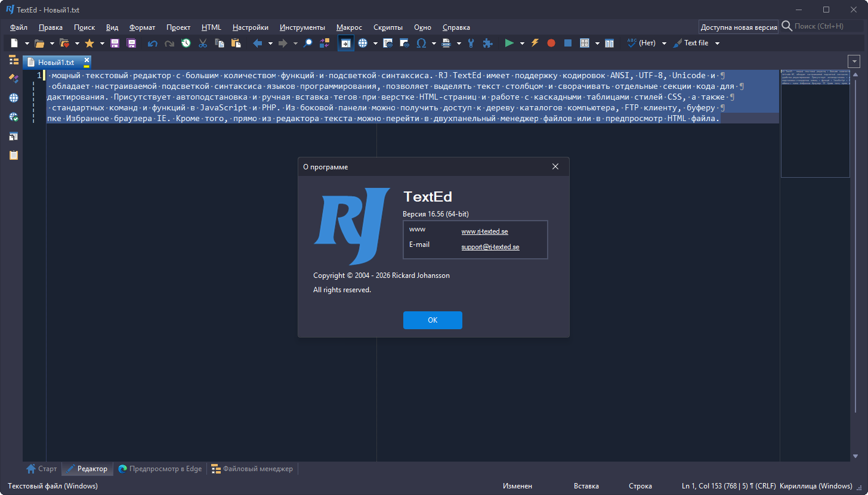This screenshot has height=495, width=868.
Task: Click the red Record macro icon
Action: point(551,43)
